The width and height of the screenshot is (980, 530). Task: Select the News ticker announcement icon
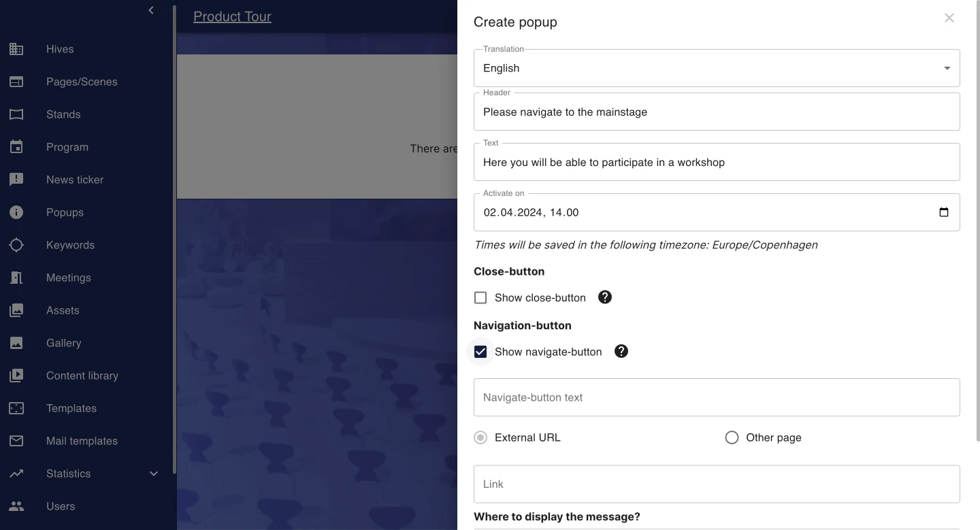[x=16, y=180]
